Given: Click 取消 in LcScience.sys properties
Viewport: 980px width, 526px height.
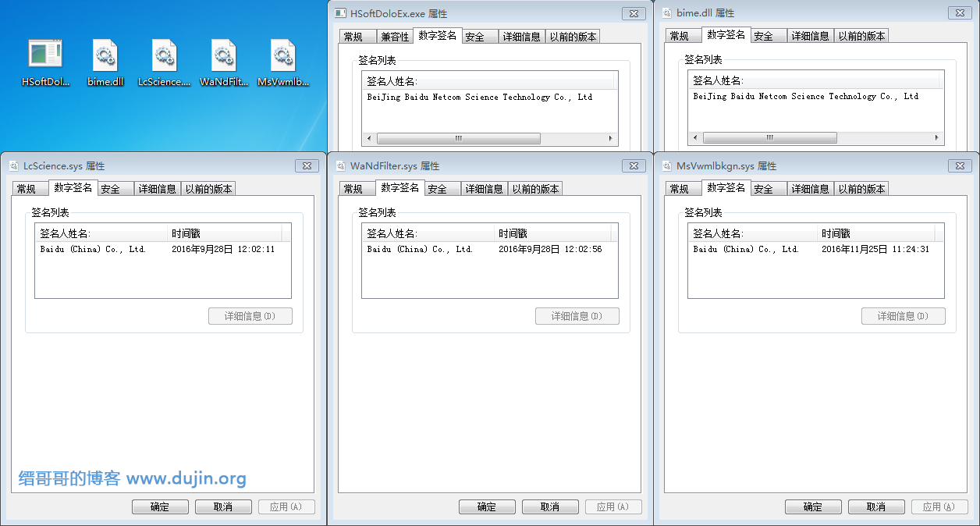Looking at the screenshot, I should pyautogui.click(x=223, y=506).
